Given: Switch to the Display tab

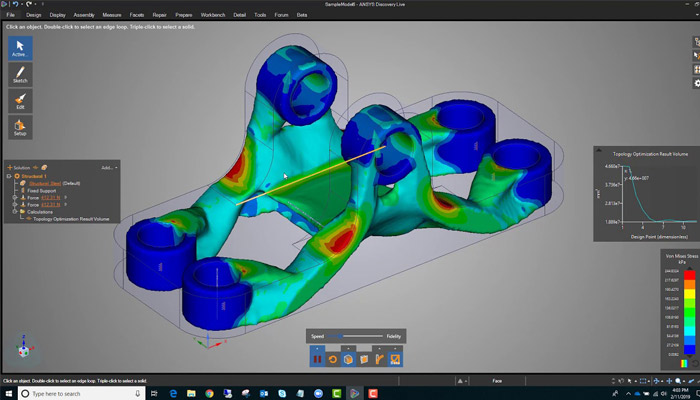Looking at the screenshot, I should click(58, 15).
